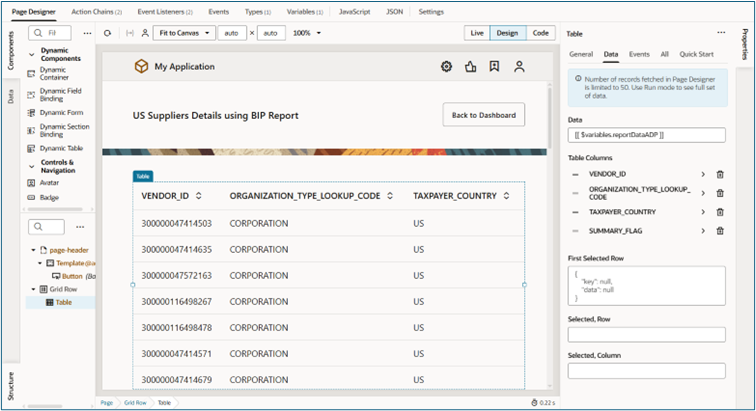Switch the canvas to Code view
This screenshot has height=411, width=756.
pos(540,33)
